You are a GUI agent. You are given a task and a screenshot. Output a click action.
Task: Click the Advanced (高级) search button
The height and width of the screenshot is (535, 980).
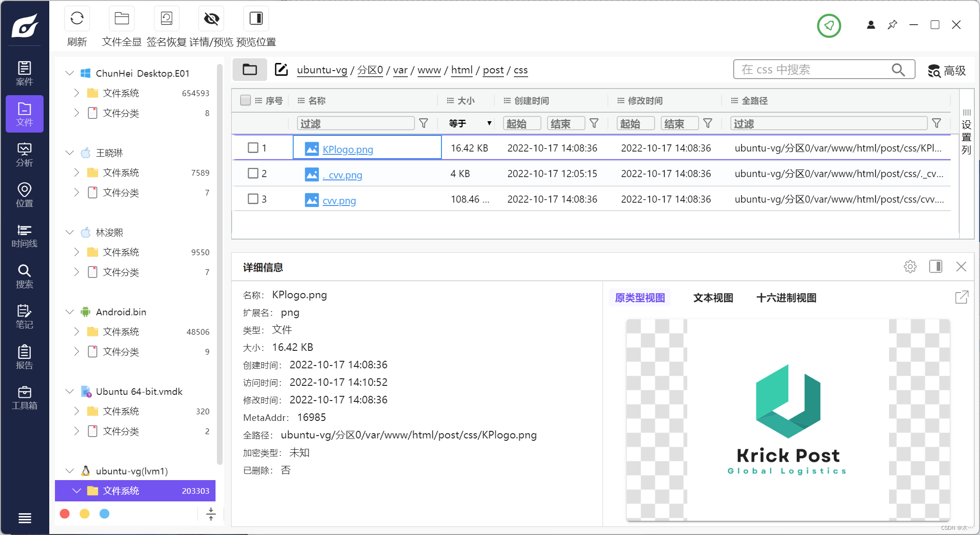[x=946, y=71]
